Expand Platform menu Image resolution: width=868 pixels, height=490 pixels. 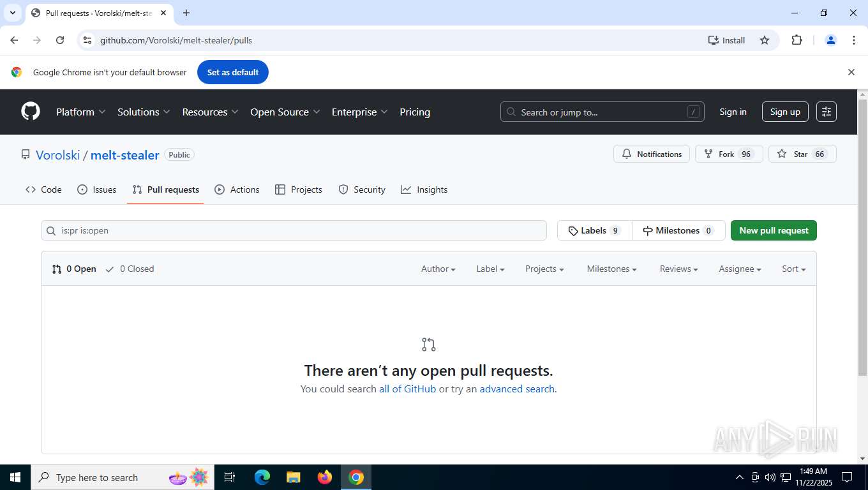[81, 112]
